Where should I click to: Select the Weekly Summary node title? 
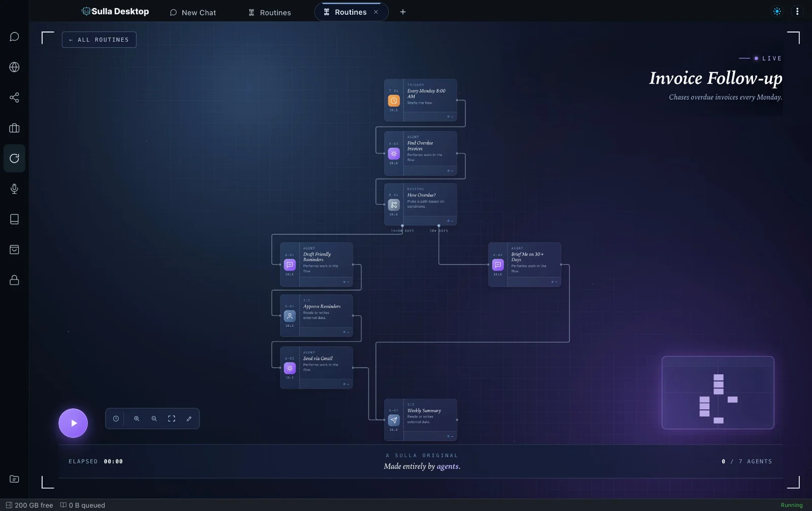(x=424, y=410)
